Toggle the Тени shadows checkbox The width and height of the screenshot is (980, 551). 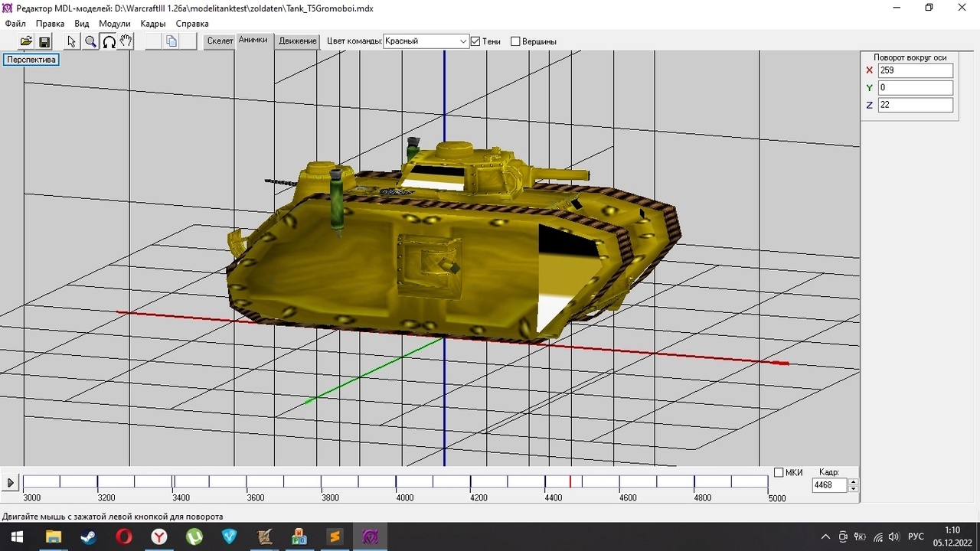[475, 41]
